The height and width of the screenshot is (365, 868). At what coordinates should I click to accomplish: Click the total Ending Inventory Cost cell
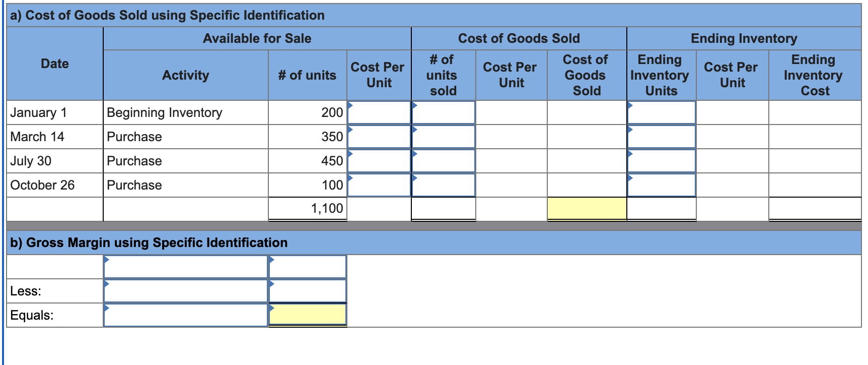(x=815, y=208)
